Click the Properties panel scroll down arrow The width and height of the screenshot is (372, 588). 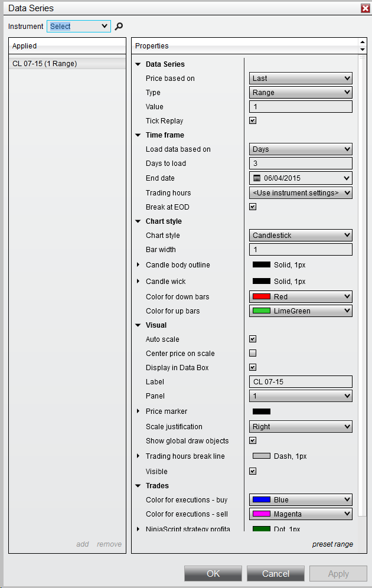pos(362,49)
